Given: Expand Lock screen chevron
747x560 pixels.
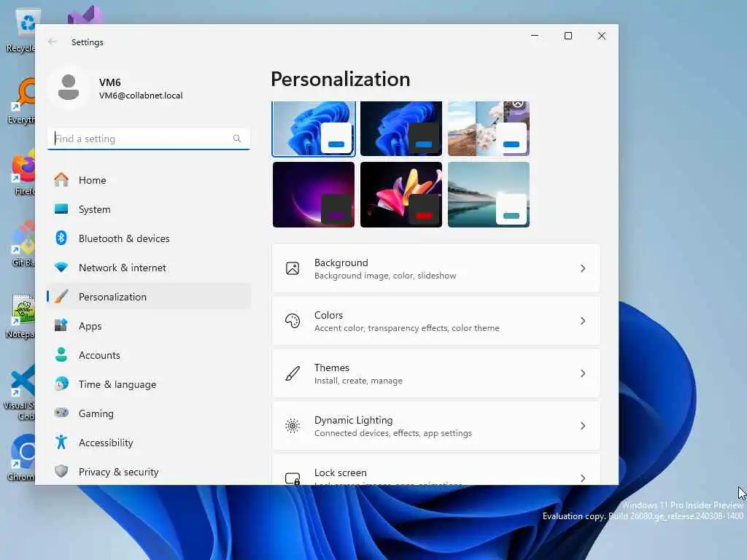Looking at the screenshot, I should tap(583, 478).
